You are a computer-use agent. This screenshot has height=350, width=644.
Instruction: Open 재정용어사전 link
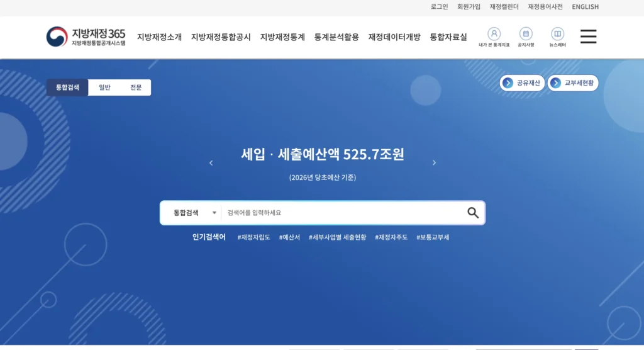tap(545, 6)
